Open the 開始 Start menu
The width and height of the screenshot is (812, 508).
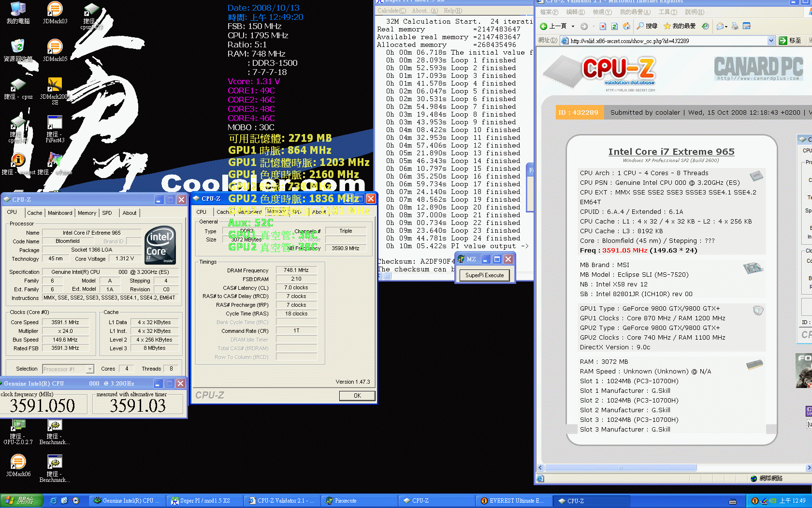(21, 501)
